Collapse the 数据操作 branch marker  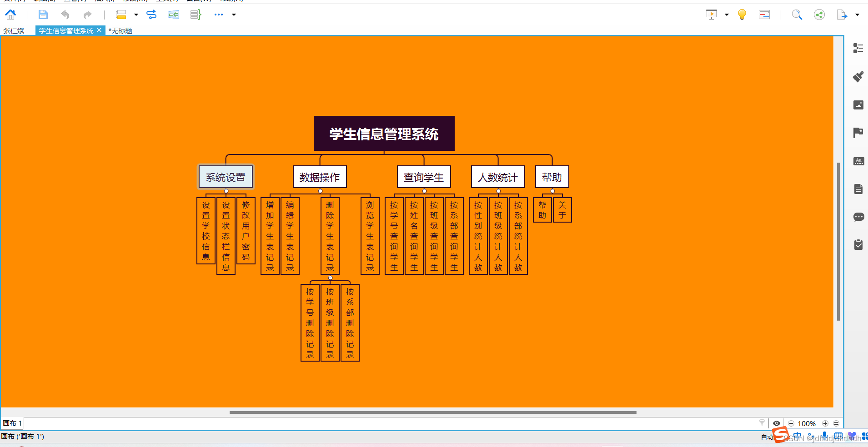coord(320,191)
